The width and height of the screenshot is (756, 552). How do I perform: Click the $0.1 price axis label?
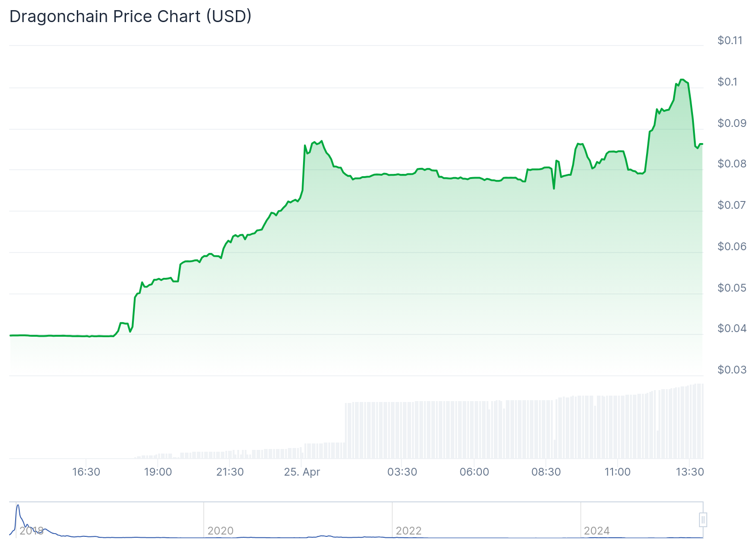(727, 82)
